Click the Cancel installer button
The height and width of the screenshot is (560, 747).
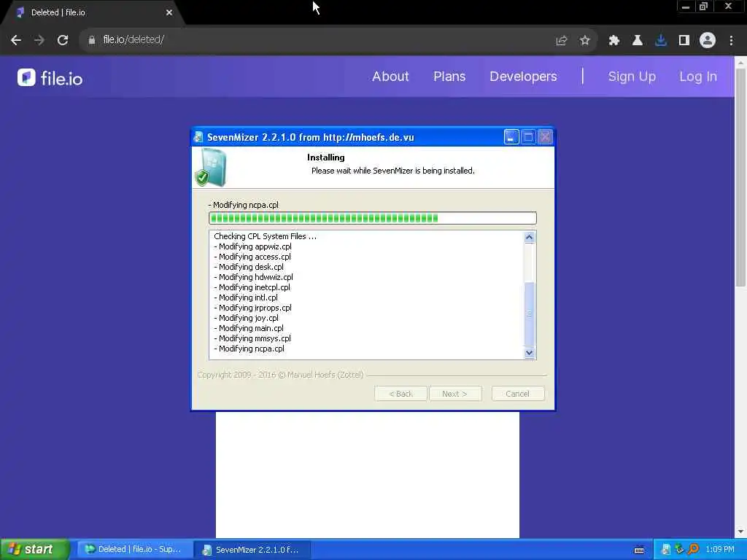click(x=517, y=394)
